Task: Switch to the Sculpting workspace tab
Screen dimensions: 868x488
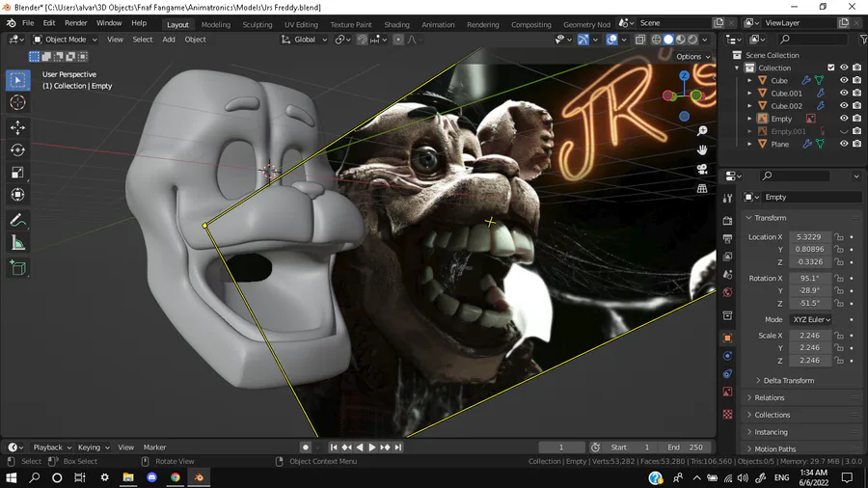Action: [258, 24]
